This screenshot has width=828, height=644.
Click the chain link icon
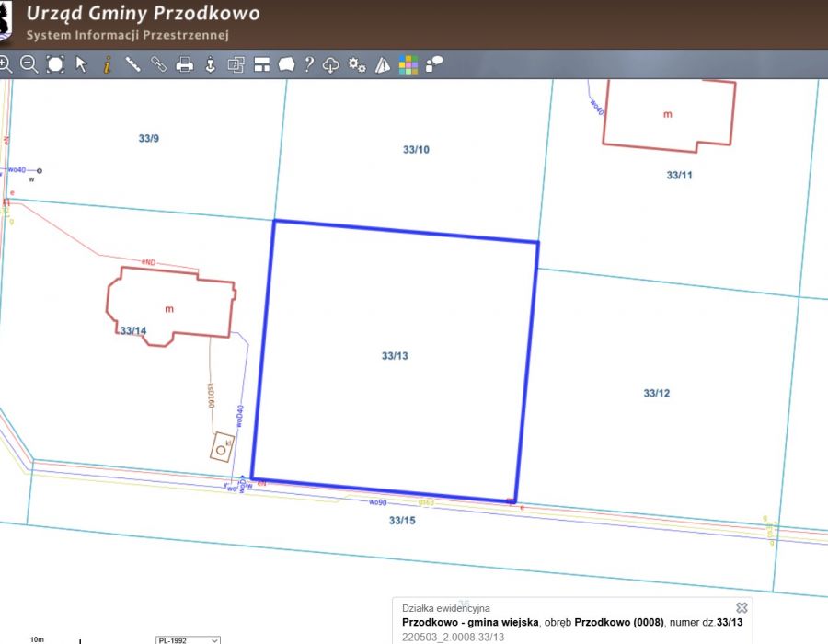pyautogui.click(x=158, y=64)
